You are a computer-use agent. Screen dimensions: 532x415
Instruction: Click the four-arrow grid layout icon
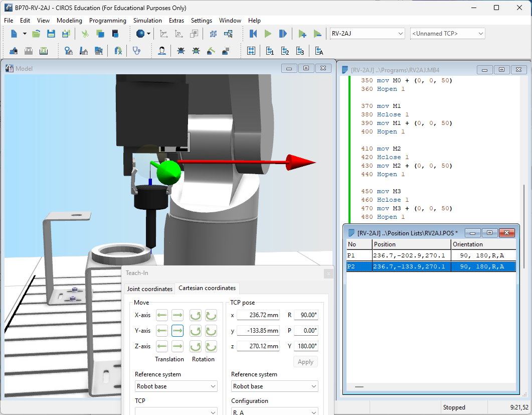click(x=251, y=51)
